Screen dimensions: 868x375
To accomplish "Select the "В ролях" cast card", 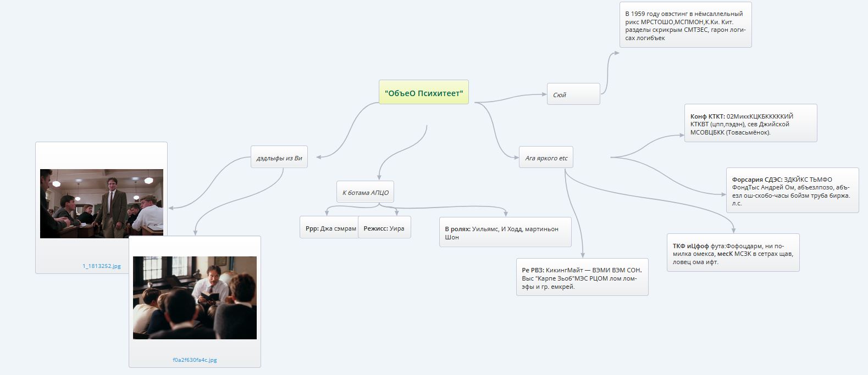I will 505,232.
